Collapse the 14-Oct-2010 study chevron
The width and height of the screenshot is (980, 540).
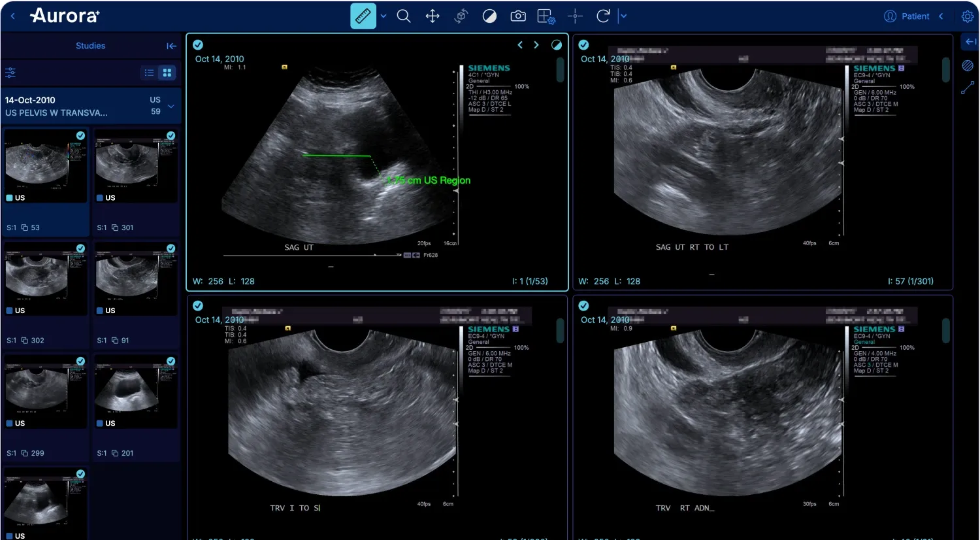click(171, 106)
